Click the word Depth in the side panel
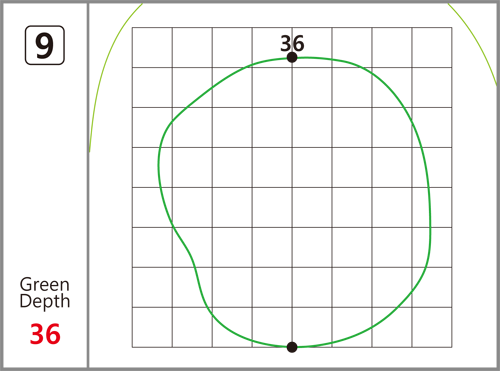 (45, 301)
